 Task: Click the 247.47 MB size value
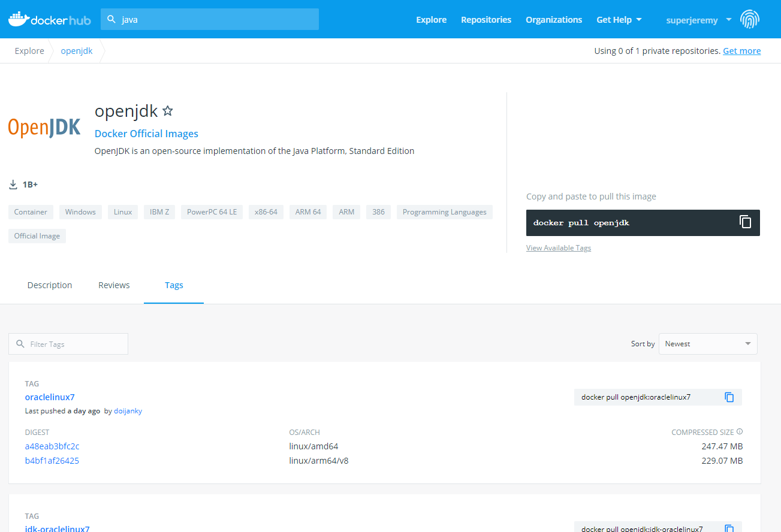(722, 446)
